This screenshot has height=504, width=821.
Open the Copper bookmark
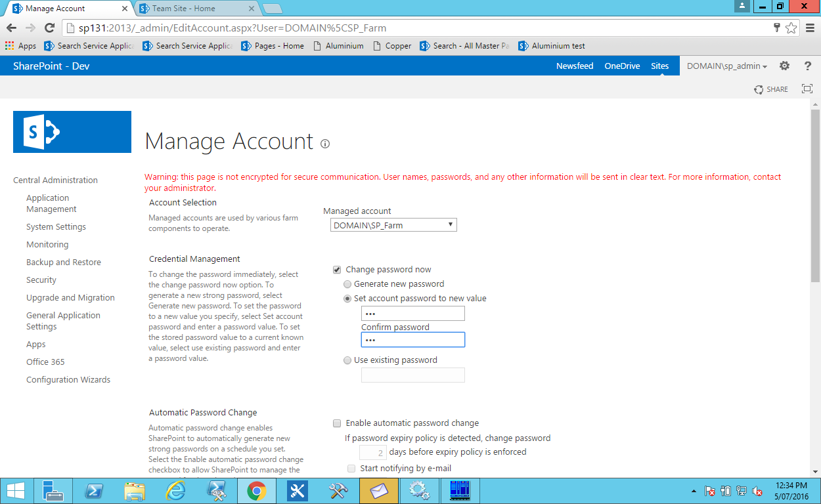point(392,46)
